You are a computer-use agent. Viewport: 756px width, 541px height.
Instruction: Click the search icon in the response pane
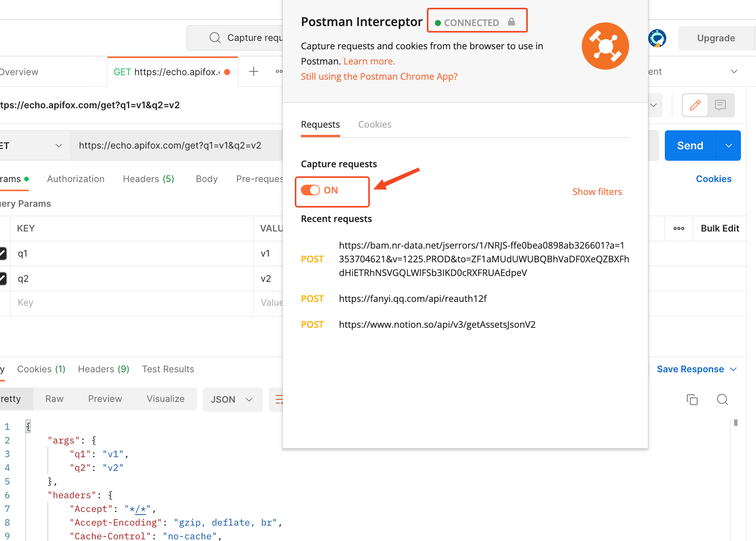click(x=722, y=399)
